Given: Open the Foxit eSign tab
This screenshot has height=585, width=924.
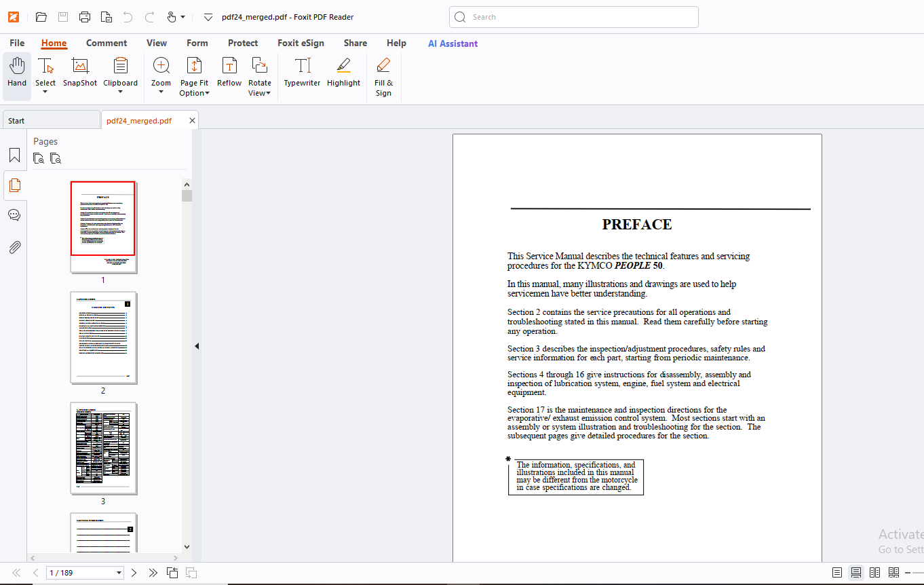Looking at the screenshot, I should 301,43.
